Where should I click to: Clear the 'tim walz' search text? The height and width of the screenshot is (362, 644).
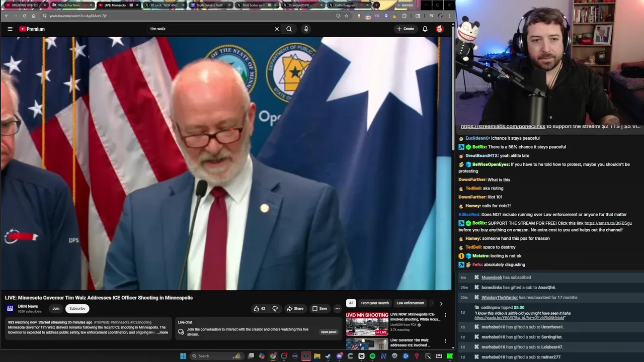(277, 29)
